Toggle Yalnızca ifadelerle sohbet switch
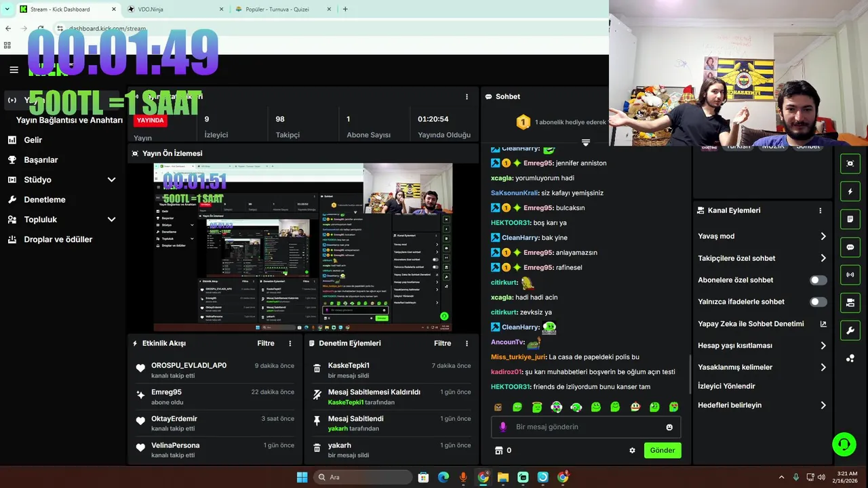 pos(818,302)
